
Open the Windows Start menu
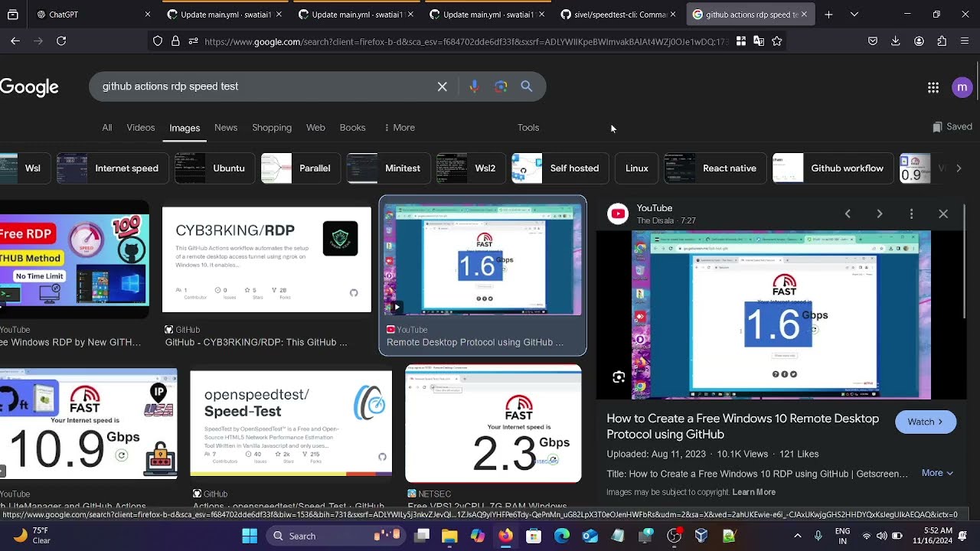(x=250, y=536)
